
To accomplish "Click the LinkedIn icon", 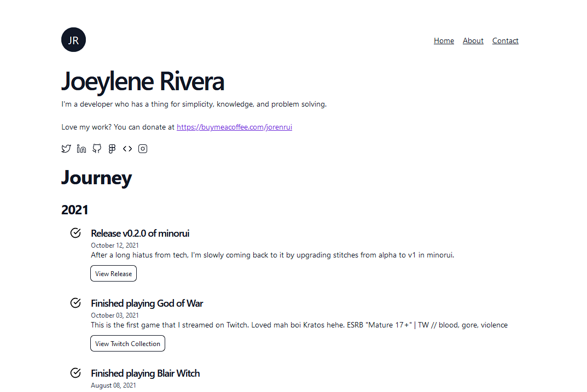I will pyautogui.click(x=82, y=148).
